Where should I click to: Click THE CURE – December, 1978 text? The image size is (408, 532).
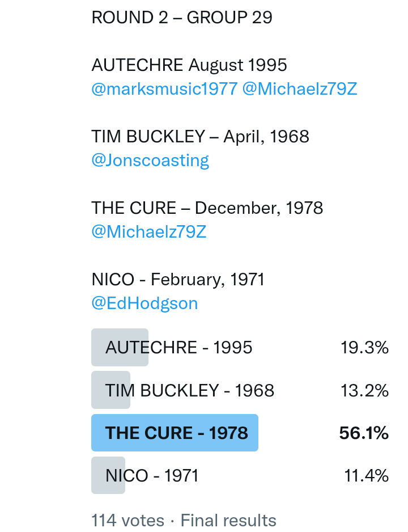(x=207, y=208)
